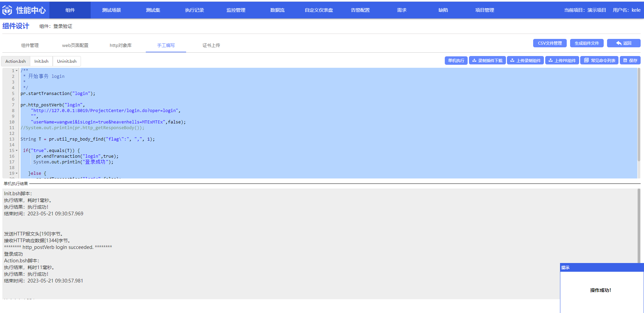Open the web页面配置 tab
Image resolution: width=644 pixels, height=313 pixels.
tap(75, 45)
